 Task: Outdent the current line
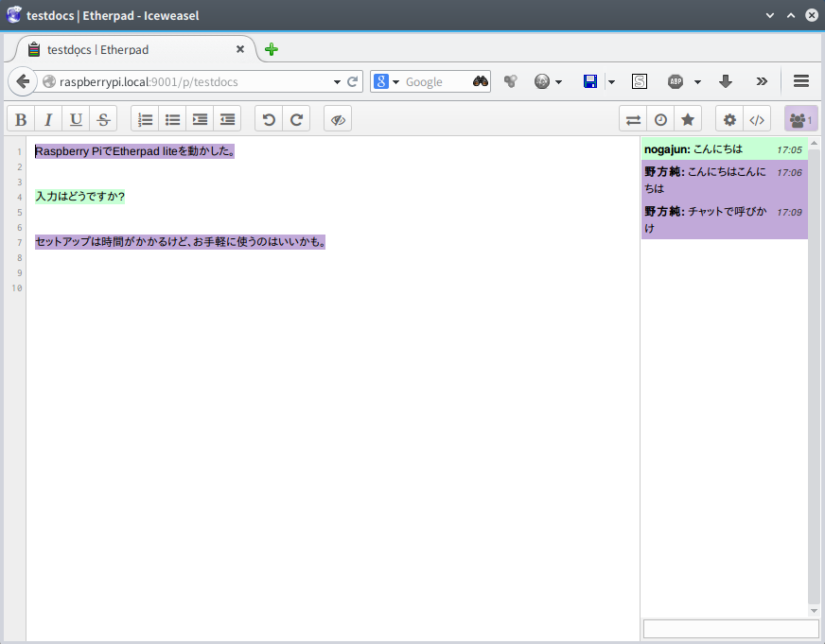click(227, 119)
